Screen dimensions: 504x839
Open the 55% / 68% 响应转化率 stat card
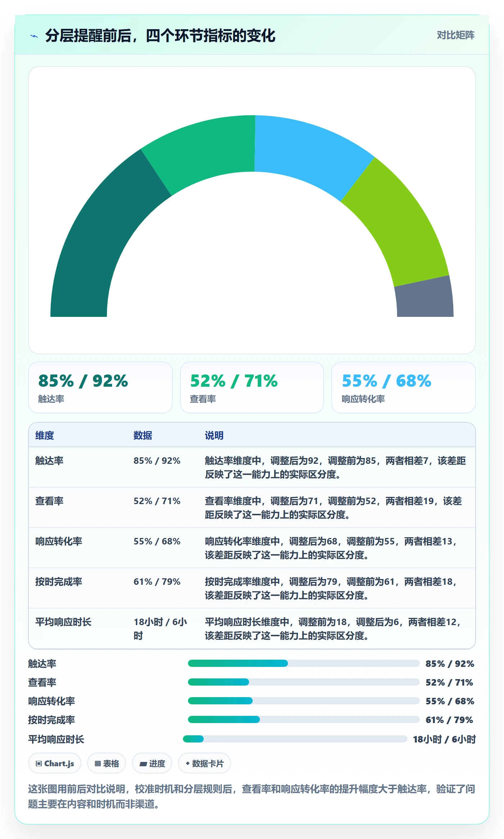[x=404, y=387]
